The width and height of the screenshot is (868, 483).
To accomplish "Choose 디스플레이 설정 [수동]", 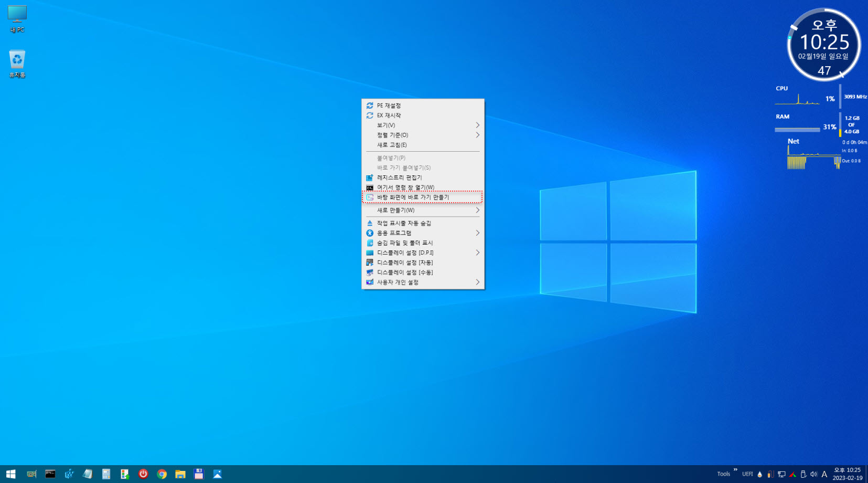I will 423,272.
